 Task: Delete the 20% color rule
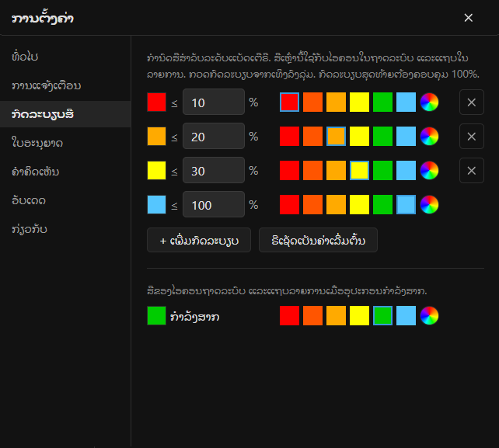coord(472,136)
